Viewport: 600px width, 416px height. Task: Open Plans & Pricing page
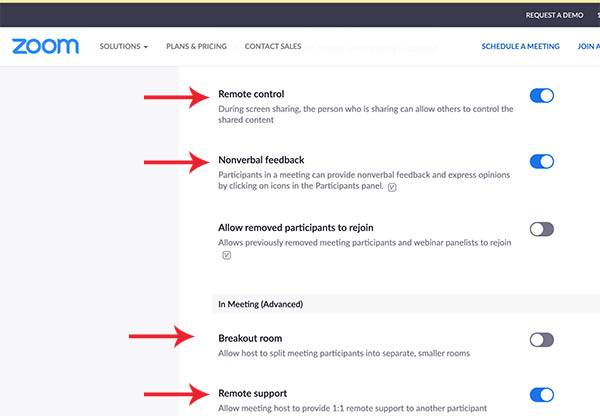coord(196,47)
